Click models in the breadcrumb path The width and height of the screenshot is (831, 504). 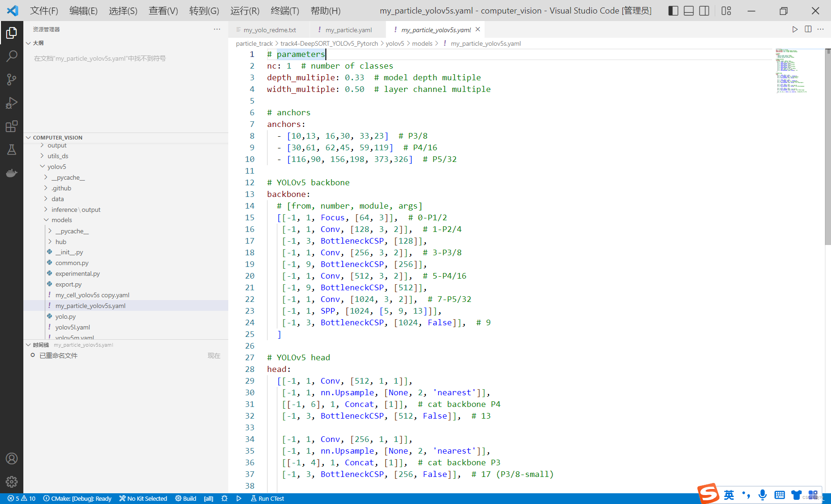tap(422, 43)
